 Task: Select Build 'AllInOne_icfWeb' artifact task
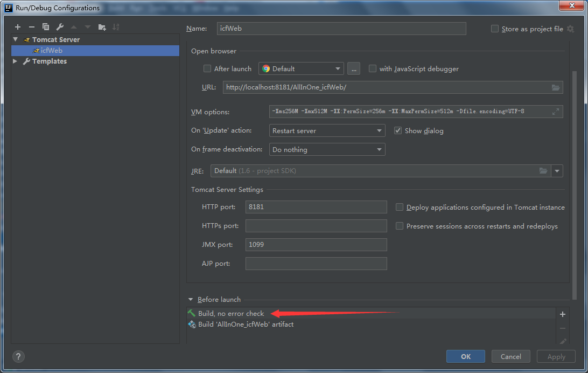(x=371, y=324)
